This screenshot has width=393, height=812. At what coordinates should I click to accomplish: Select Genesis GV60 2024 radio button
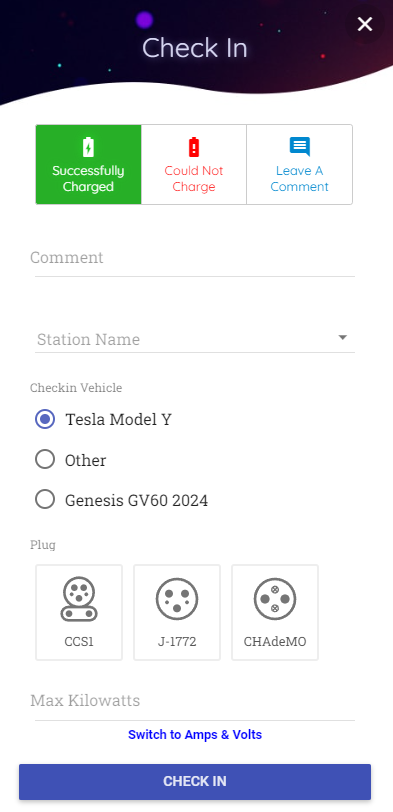(x=45, y=500)
